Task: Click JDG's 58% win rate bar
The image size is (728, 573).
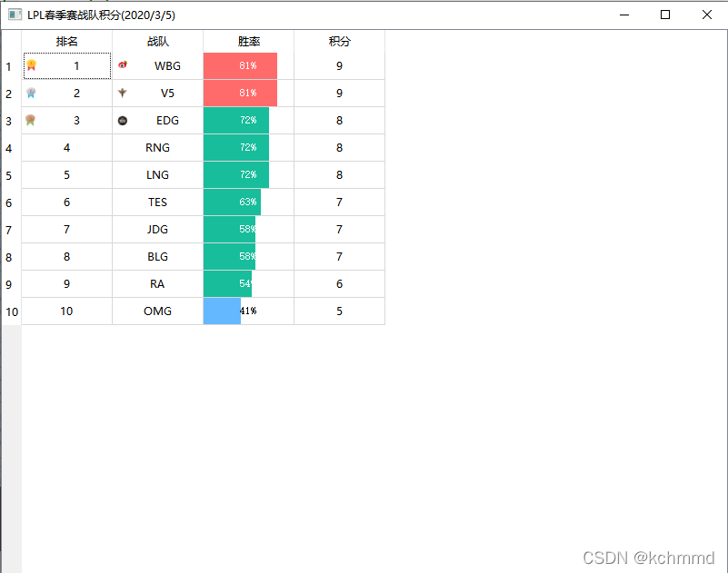Action: [x=229, y=229]
